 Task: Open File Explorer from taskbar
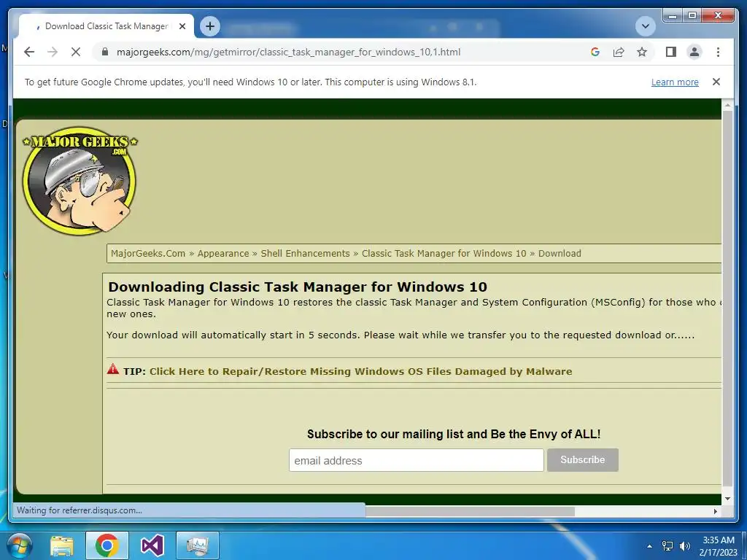(62, 545)
